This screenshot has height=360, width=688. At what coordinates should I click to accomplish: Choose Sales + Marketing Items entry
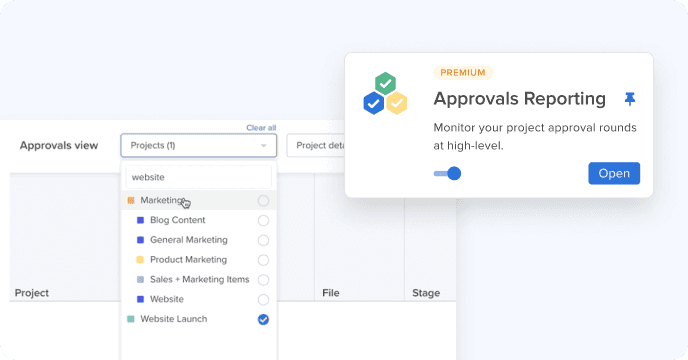(x=199, y=279)
